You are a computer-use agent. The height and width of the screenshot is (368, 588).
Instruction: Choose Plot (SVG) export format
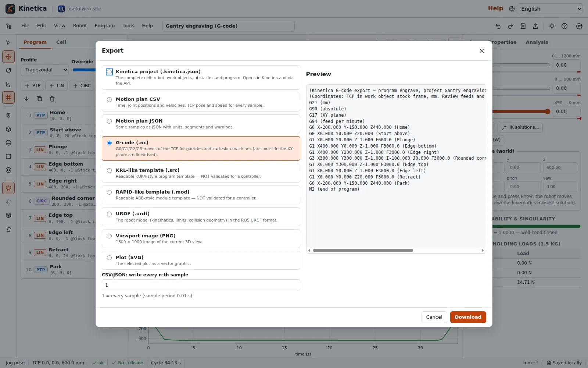(x=201, y=260)
